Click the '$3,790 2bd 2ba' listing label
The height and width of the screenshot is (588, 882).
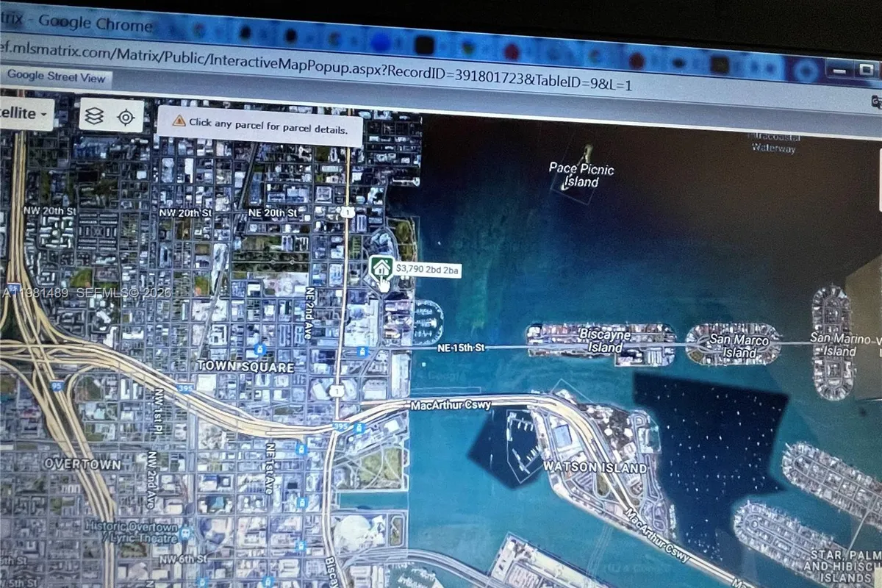click(x=429, y=270)
